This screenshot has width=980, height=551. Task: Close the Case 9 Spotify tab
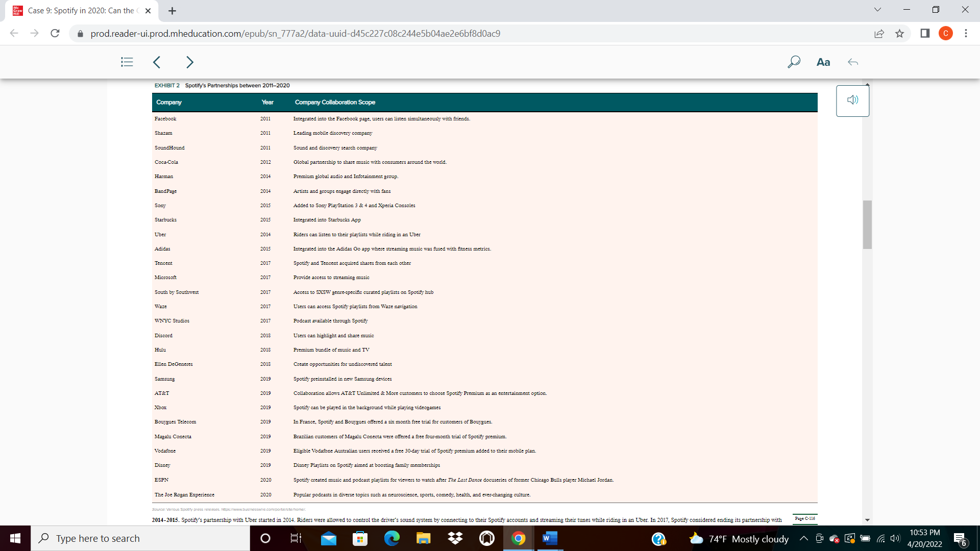(148, 11)
